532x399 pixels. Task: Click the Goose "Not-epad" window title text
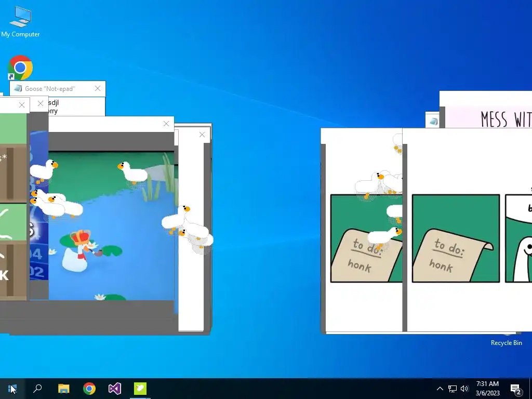point(50,88)
